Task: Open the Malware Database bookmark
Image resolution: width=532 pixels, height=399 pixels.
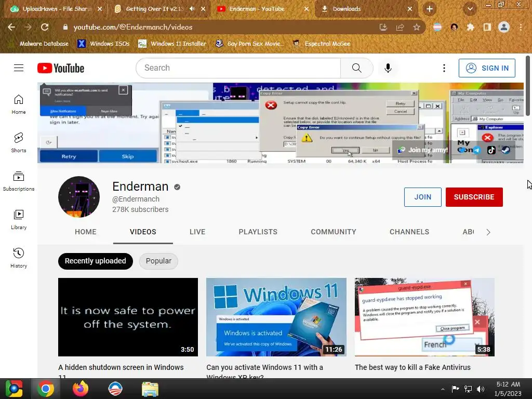Action: (40, 44)
